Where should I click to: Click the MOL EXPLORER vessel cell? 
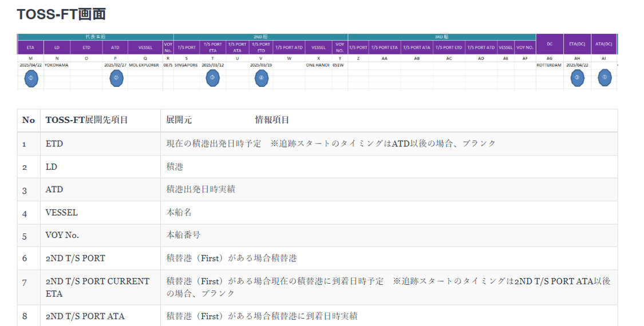point(145,65)
